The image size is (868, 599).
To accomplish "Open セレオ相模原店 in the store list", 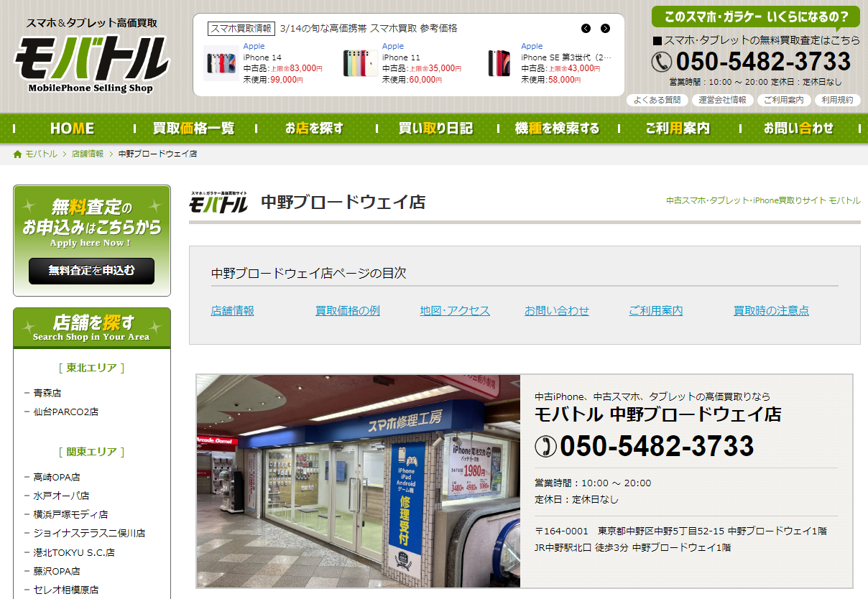I will [x=66, y=590].
